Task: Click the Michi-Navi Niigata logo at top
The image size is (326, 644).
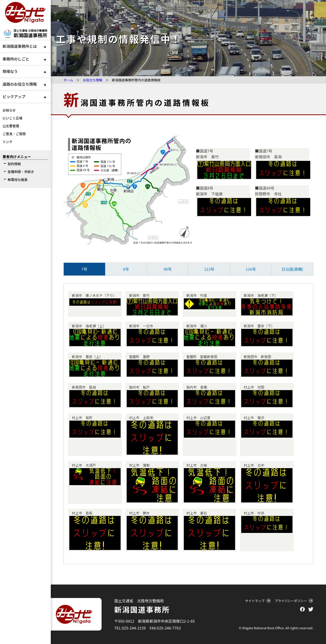Action: point(25,12)
